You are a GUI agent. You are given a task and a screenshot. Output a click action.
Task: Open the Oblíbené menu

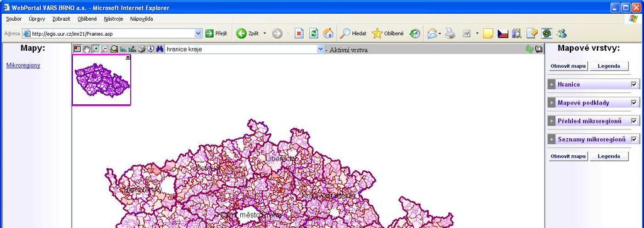(x=87, y=19)
